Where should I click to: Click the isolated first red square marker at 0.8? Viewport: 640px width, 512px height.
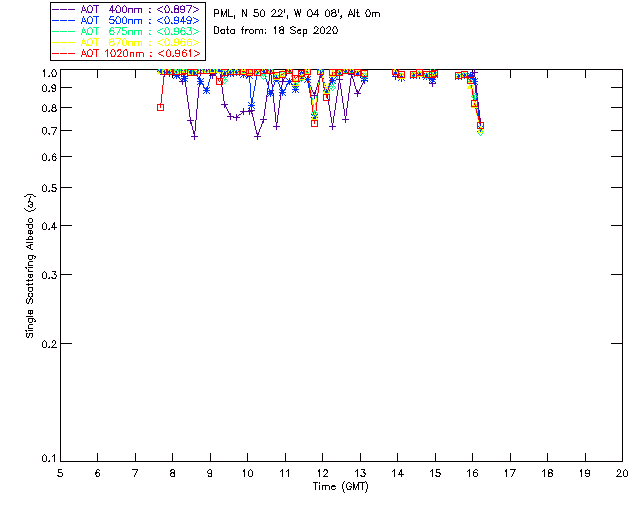pyautogui.click(x=160, y=107)
